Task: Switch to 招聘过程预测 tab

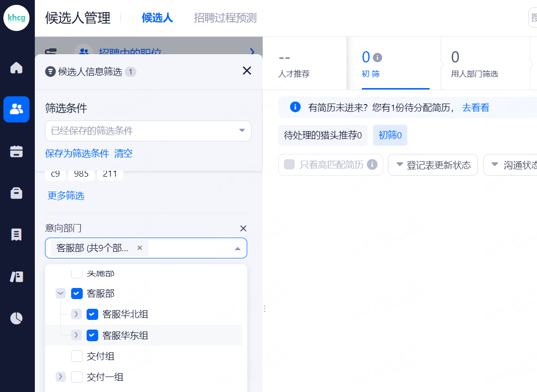Action: click(x=225, y=18)
